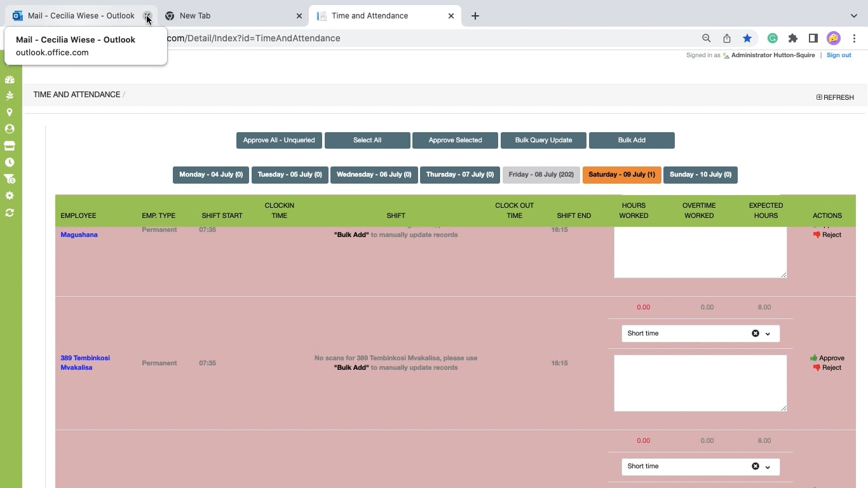868x488 pixels.
Task: Click the CLOCK OUT TIME column header
Action: pos(514,211)
